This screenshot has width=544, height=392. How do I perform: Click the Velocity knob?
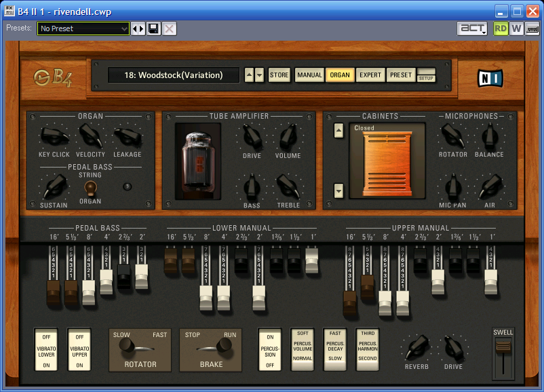coord(90,136)
